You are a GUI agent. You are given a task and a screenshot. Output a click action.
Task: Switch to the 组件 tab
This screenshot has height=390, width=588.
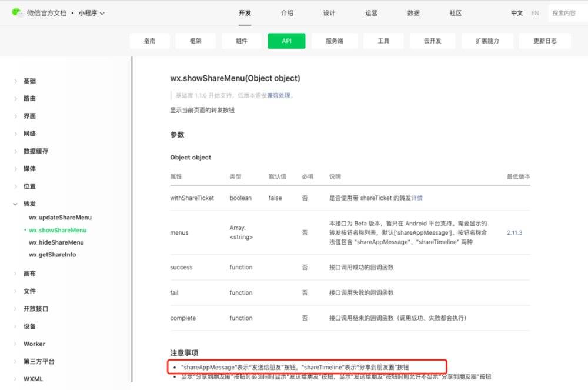(241, 41)
